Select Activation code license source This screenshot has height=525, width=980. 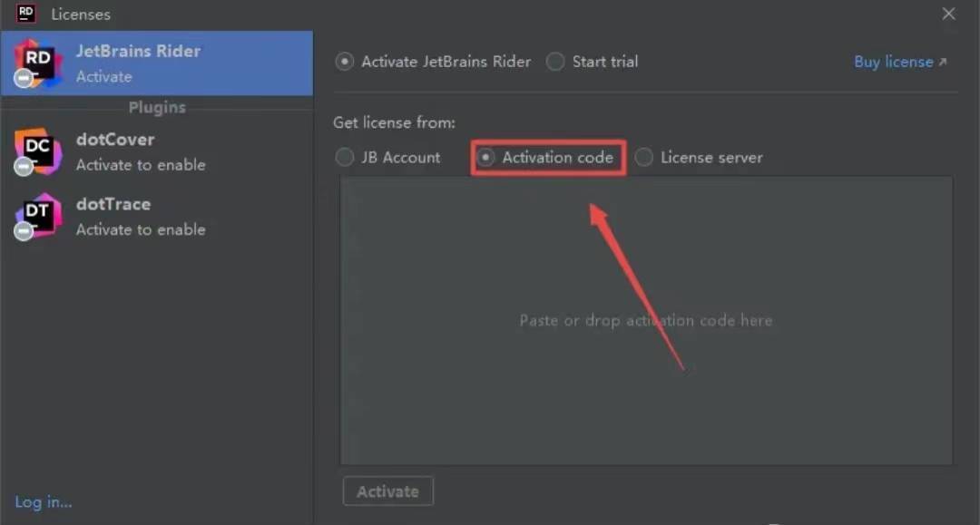coord(545,157)
